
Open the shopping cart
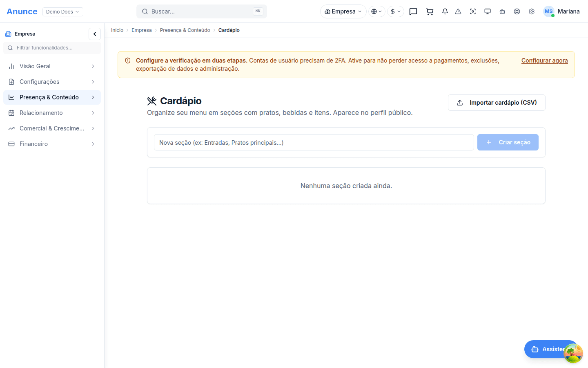(430, 11)
